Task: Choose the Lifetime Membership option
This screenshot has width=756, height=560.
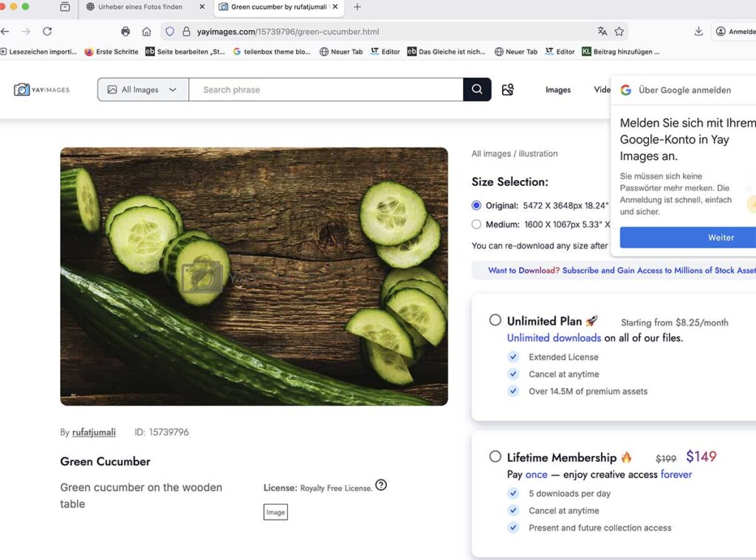Action: [x=495, y=457]
